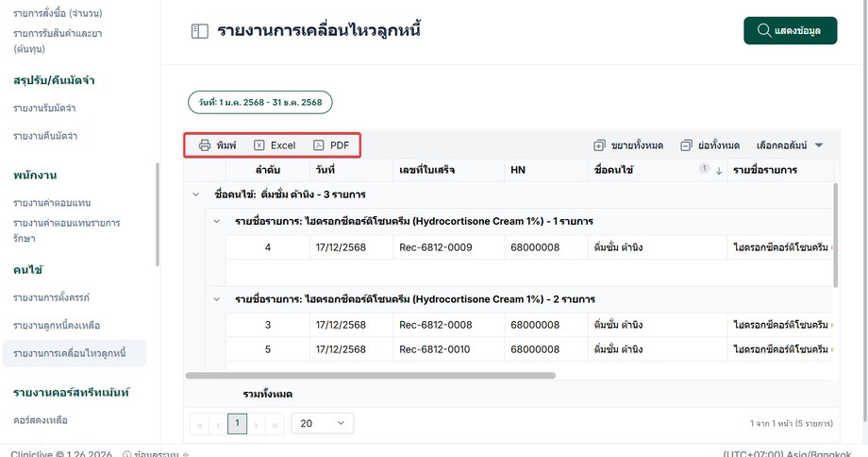Image resolution: width=868 pixels, height=457 pixels.
Task: Open รายการรับสินค้าและยา (ต้นทุน) report
Action: [x=58, y=41]
